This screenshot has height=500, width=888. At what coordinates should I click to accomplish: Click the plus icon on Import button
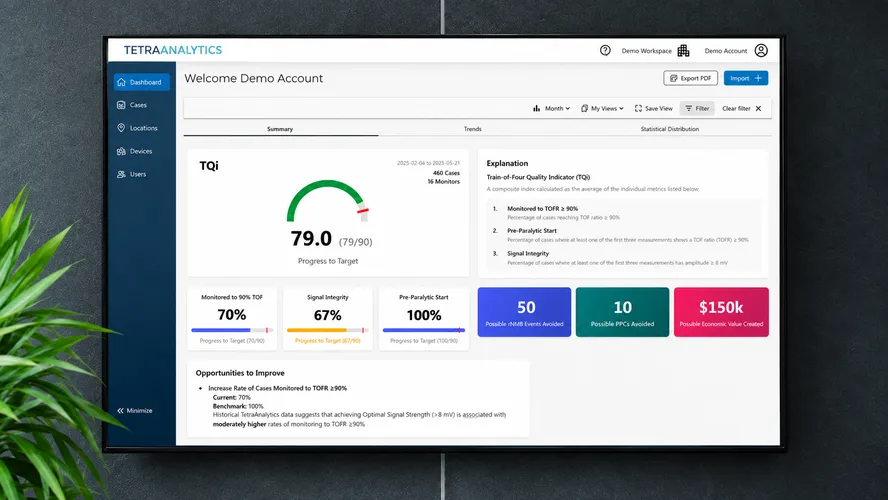pos(758,78)
